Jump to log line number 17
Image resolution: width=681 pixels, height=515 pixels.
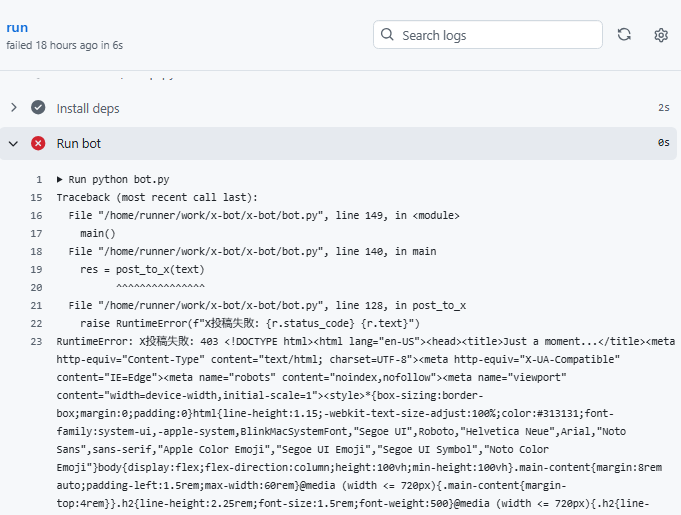36,234
